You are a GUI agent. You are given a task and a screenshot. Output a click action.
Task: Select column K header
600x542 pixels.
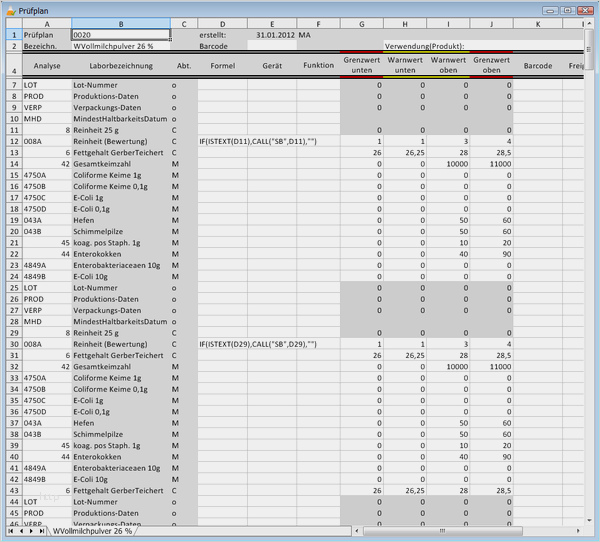538,24
